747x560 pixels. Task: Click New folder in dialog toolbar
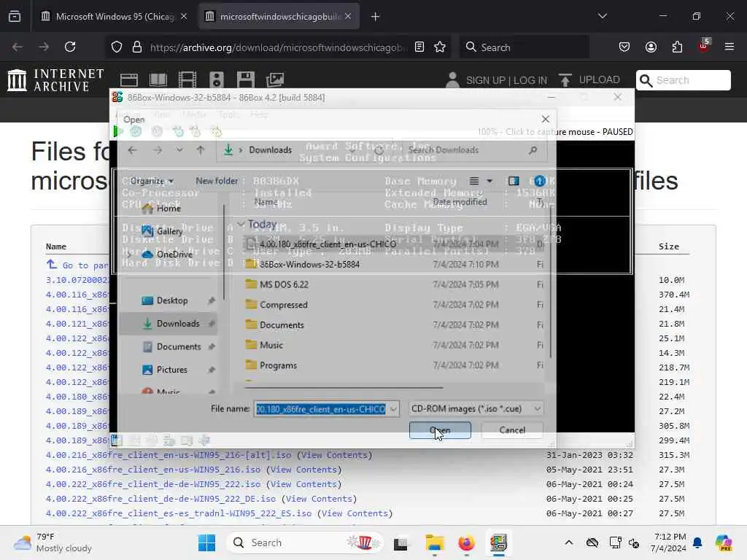[x=216, y=181]
